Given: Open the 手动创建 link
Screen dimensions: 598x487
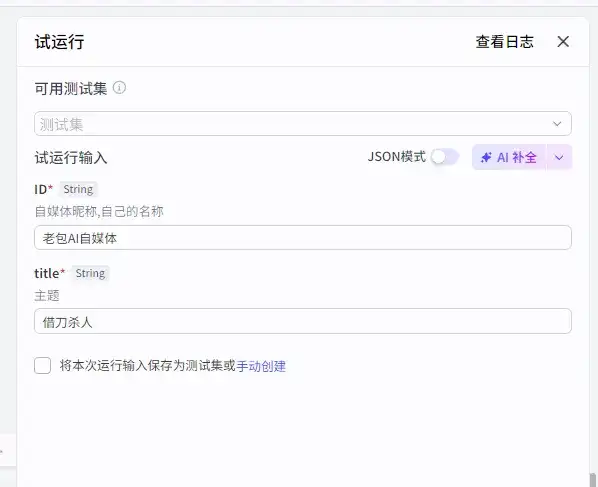Looking at the screenshot, I should coord(261,366).
